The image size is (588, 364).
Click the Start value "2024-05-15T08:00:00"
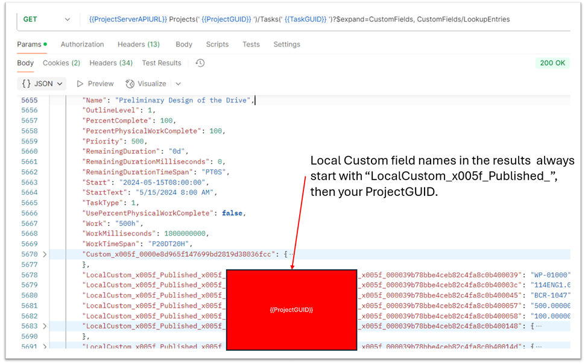click(x=162, y=182)
